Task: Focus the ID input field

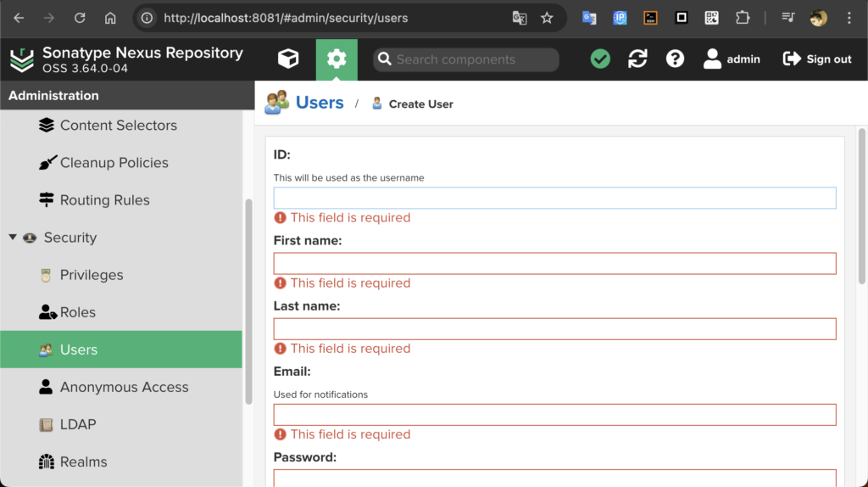Action: click(x=554, y=198)
